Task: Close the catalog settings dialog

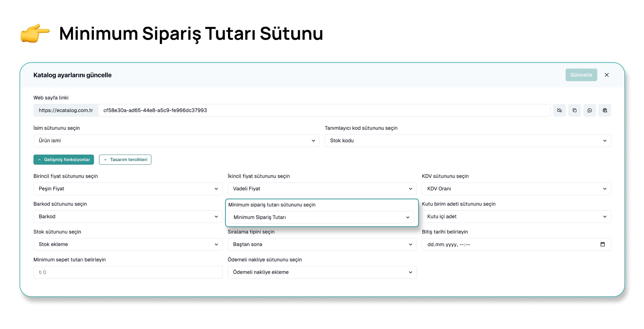Action: coord(607,75)
